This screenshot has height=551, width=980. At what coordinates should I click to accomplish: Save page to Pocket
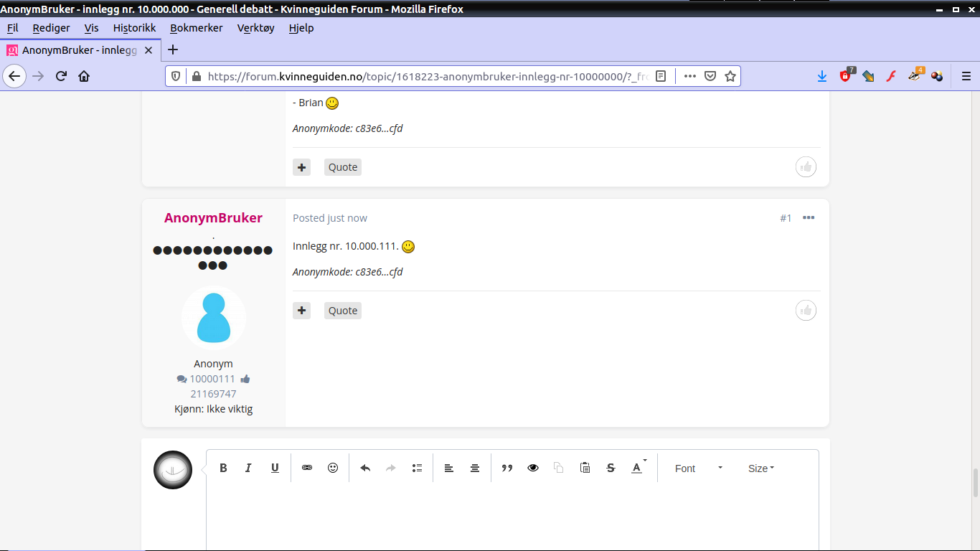coord(710,76)
